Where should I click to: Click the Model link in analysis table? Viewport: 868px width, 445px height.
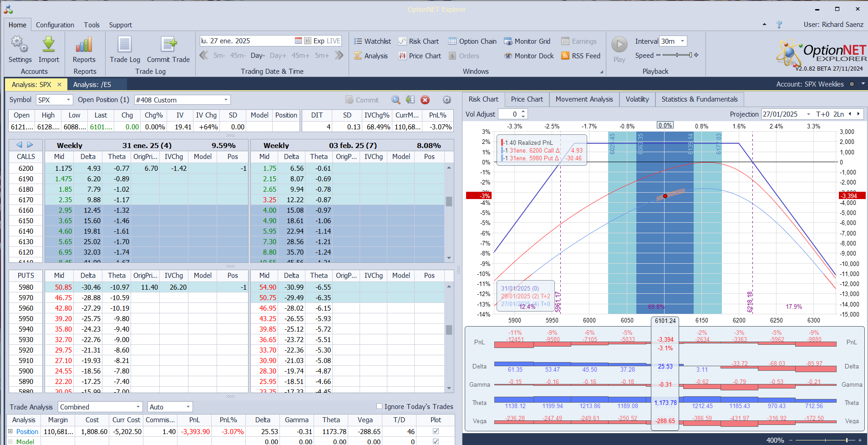(25, 441)
